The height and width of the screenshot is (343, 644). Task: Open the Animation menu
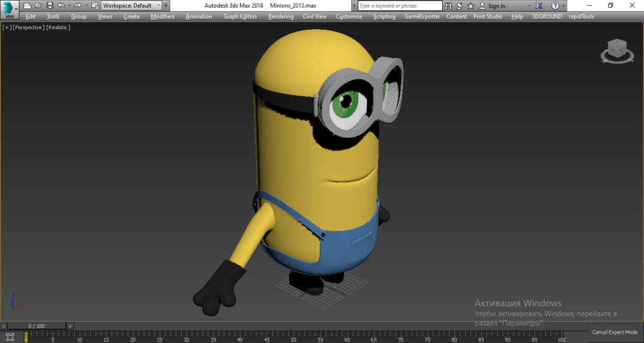click(x=199, y=16)
